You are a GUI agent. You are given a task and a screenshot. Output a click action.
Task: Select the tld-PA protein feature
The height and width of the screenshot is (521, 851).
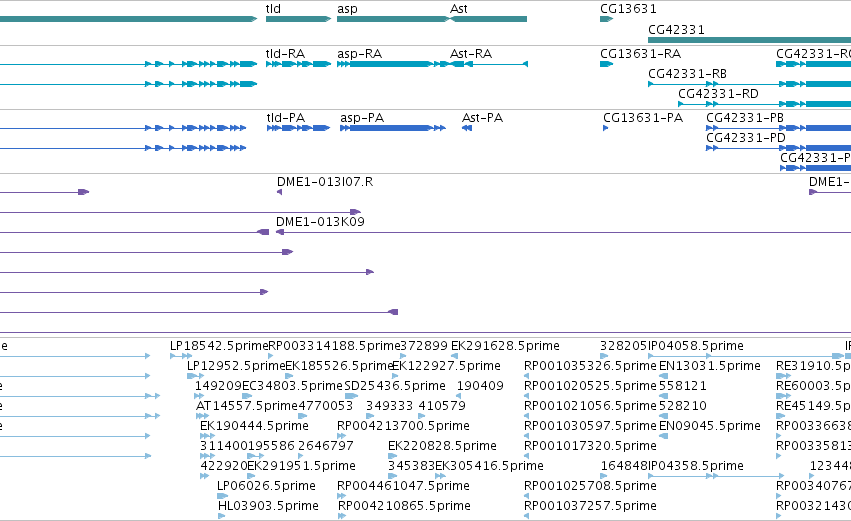click(299, 128)
